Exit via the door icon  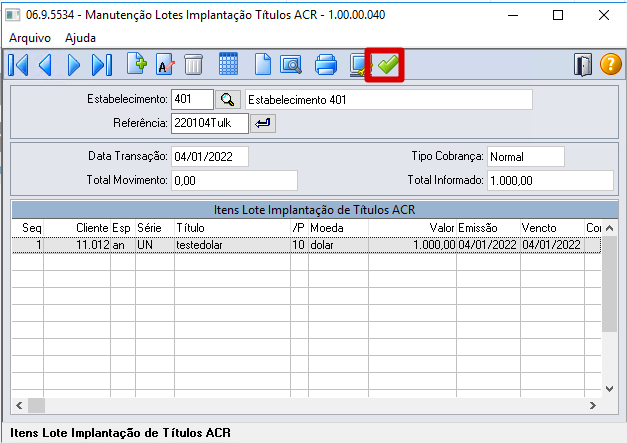tap(583, 65)
